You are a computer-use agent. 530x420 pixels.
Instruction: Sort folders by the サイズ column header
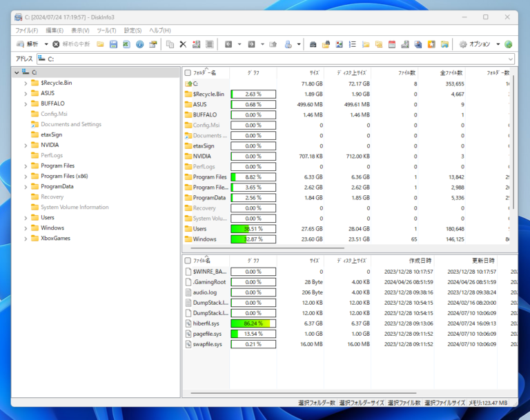click(x=314, y=72)
